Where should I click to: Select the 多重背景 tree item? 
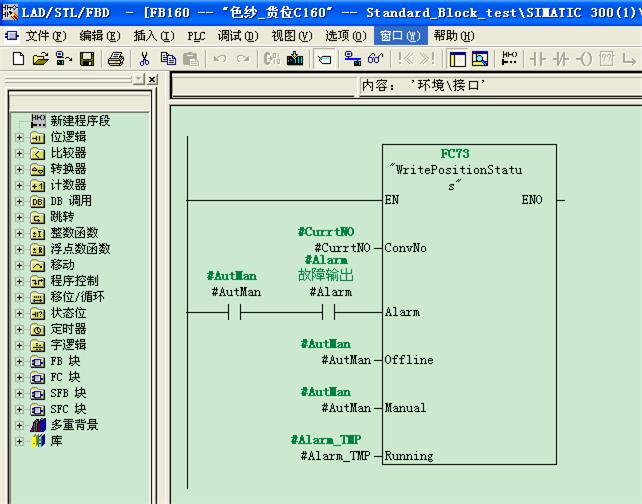coord(74,425)
